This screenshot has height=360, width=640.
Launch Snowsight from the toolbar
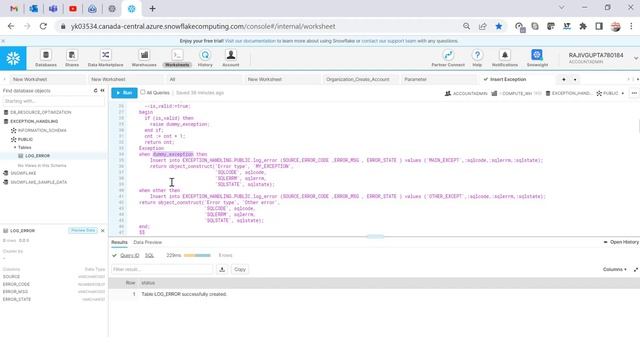537,58
